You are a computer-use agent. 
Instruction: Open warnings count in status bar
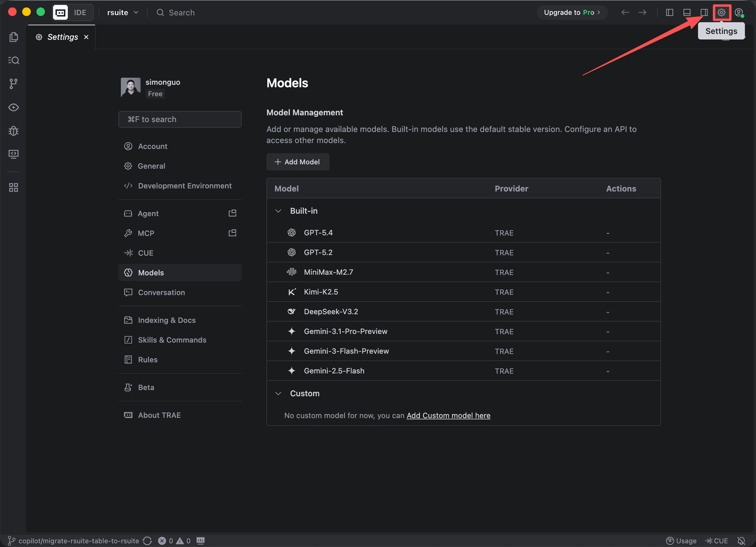coord(183,541)
